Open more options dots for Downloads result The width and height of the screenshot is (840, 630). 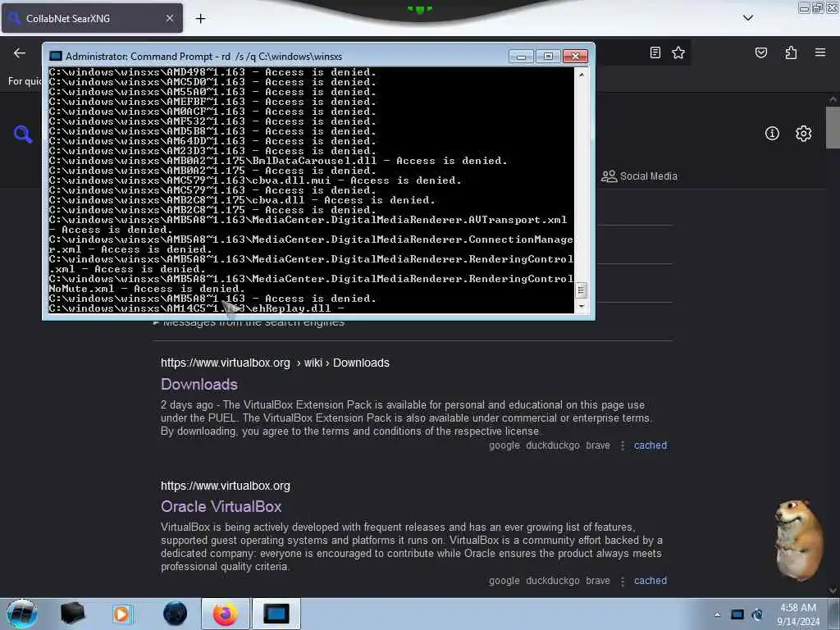point(622,445)
